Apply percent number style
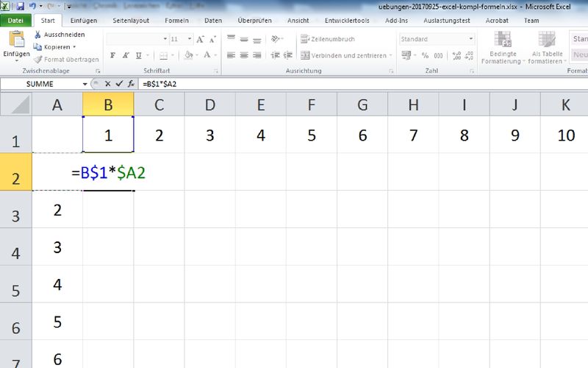 coord(425,56)
